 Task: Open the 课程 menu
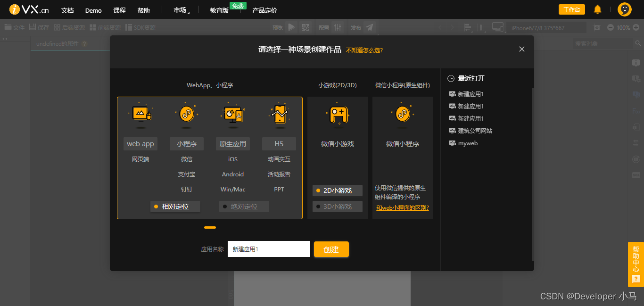point(120,10)
